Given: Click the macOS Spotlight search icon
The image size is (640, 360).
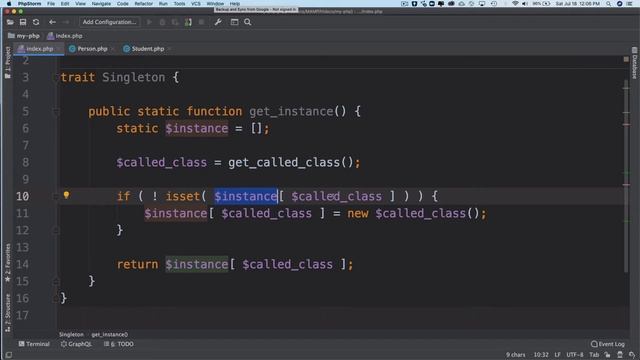Looking at the screenshot, I should pyautogui.click(x=608, y=4).
